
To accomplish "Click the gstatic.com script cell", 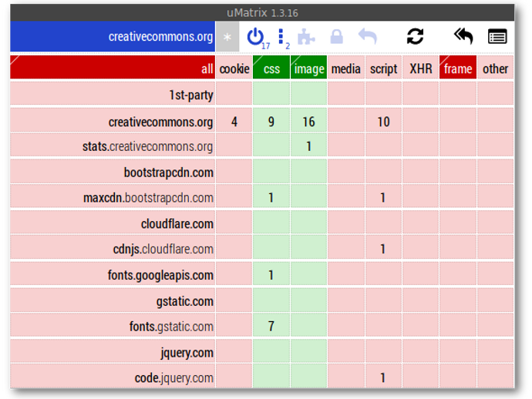I will tap(383, 300).
